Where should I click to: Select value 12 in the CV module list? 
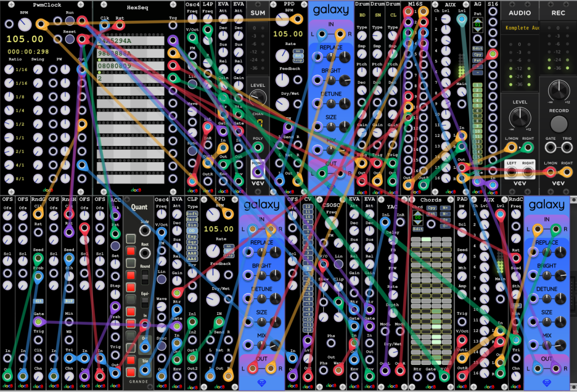pyautogui.click(x=308, y=207)
